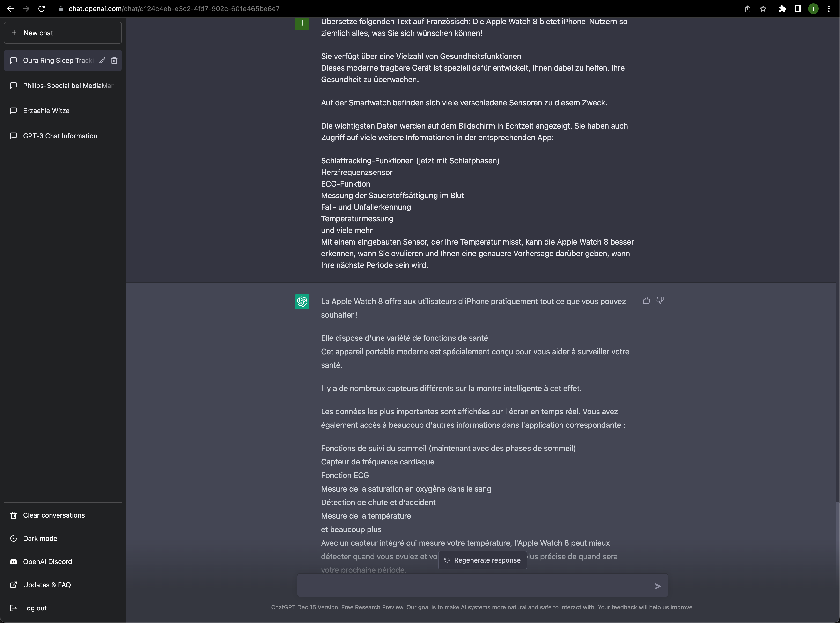Click the Clear conversations trash icon
This screenshot has width=840, height=623.
[x=14, y=515]
